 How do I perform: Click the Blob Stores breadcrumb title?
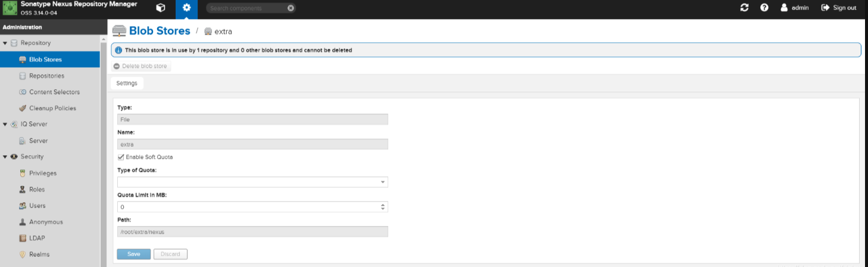tap(160, 31)
